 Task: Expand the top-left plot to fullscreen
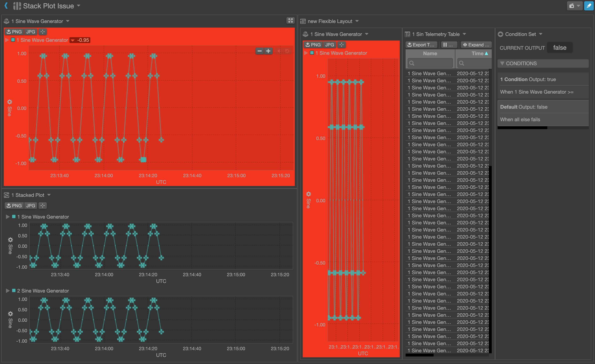point(291,20)
